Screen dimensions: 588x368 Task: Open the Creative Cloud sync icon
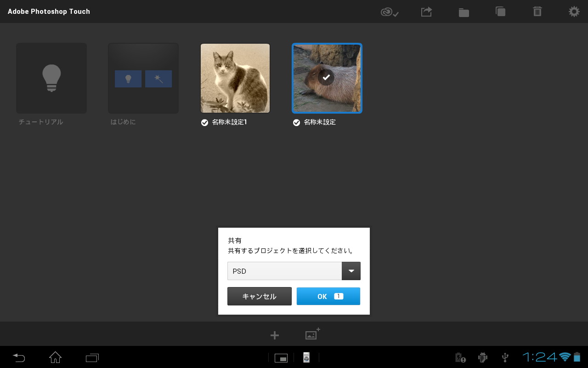click(389, 12)
